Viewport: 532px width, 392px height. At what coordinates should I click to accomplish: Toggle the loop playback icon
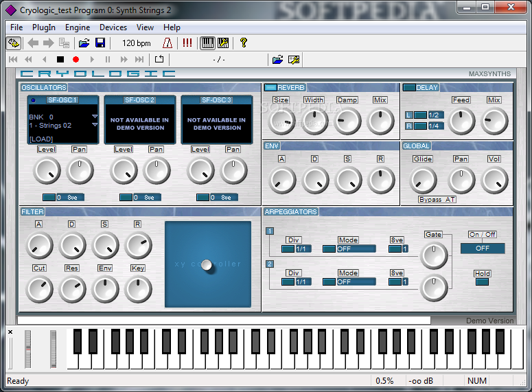[159, 59]
